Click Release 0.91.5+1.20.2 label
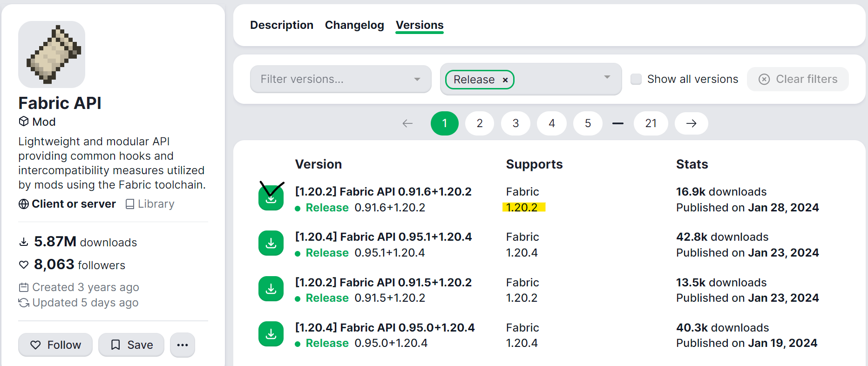Image resolution: width=868 pixels, height=366 pixels. click(360, 298)
